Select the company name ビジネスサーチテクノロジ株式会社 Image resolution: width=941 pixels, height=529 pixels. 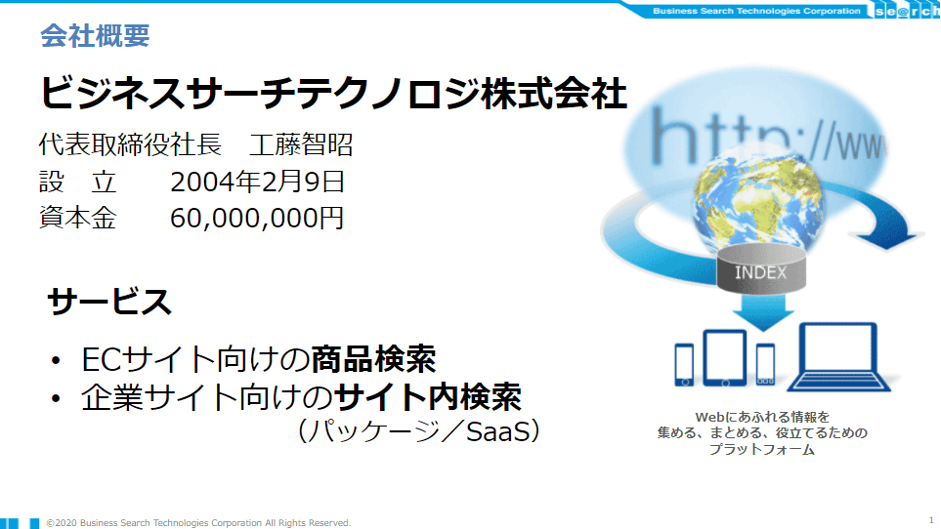(333, 94)
